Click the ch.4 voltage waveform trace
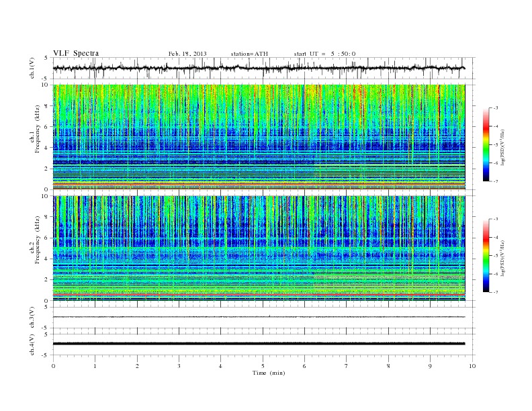Screen dimensions: 532x411 tap(259, 344)
